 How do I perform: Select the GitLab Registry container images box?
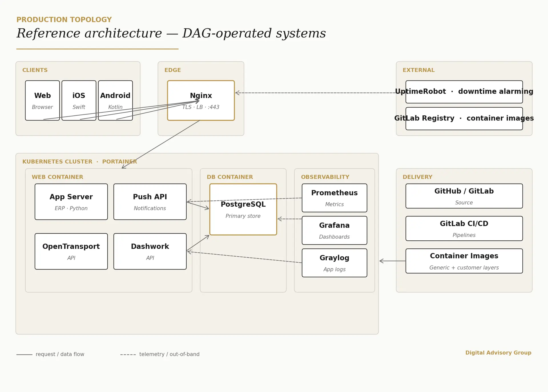[464, 118]
